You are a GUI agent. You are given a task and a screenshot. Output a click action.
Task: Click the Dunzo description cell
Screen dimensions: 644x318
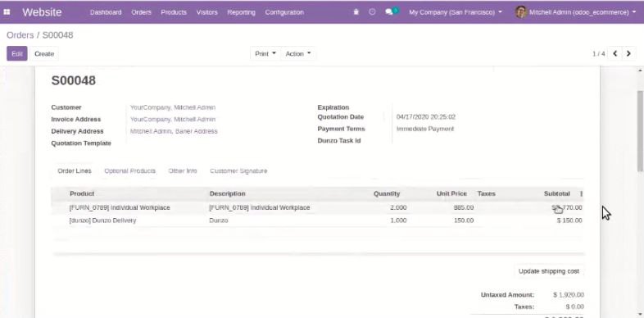219,220
